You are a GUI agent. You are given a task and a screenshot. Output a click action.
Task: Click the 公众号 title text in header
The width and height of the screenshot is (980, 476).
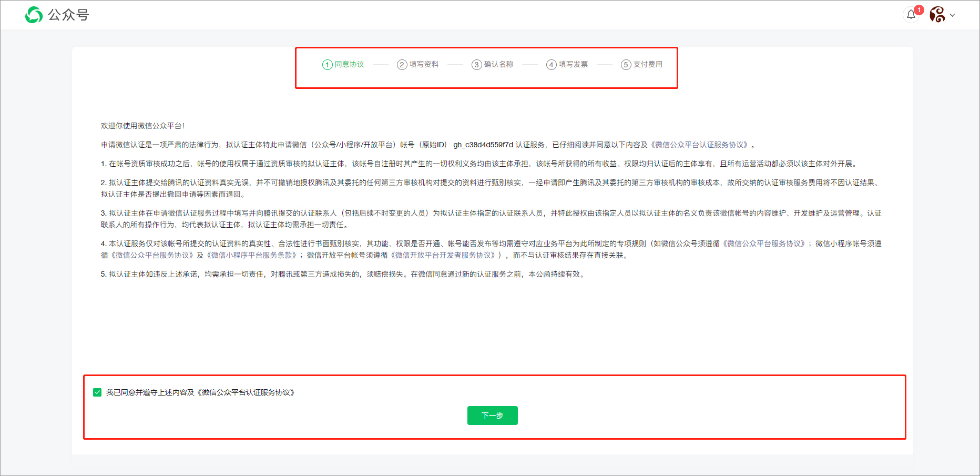tap(68, 15)
